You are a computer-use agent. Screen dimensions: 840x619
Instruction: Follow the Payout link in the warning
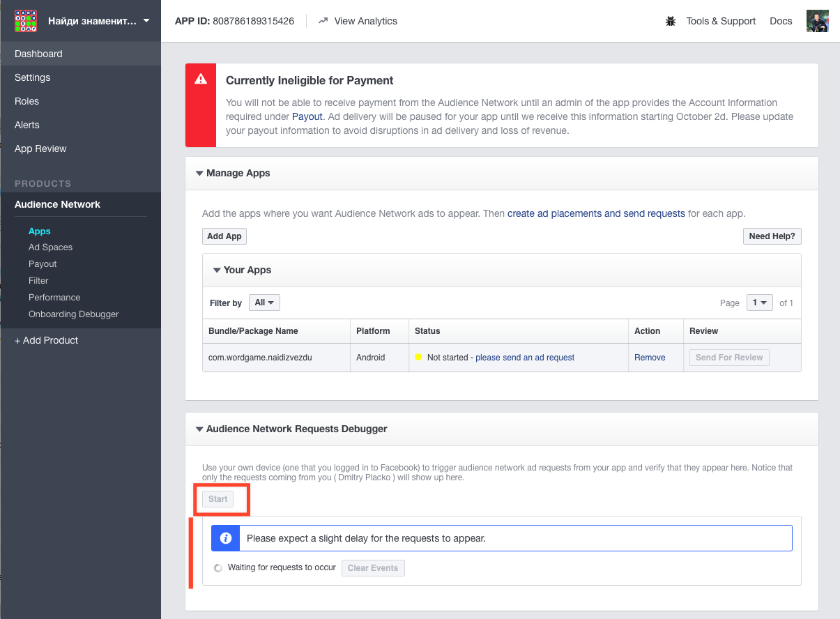click(x=307, y=116)
